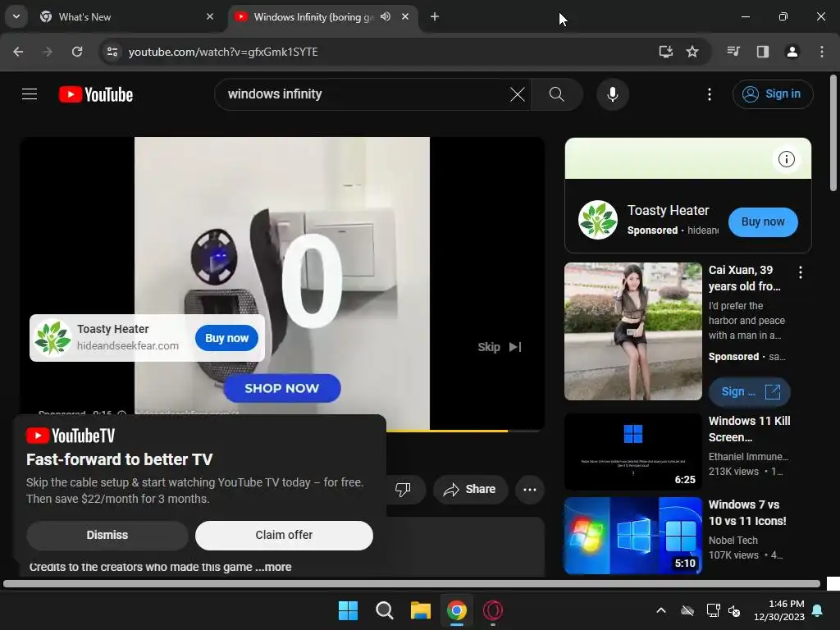Open Chrome media controls icon
The height and width of the screenshot is (630, 840).
tap(733, 52)
